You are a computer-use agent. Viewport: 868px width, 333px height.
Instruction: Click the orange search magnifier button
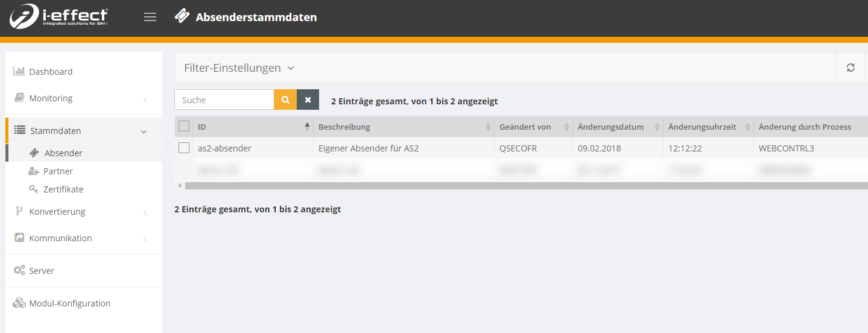[285, 100]
